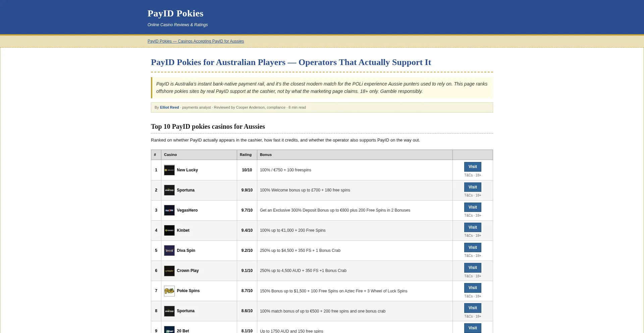Click the Sportuna logo in row 8

click(169, 311)
